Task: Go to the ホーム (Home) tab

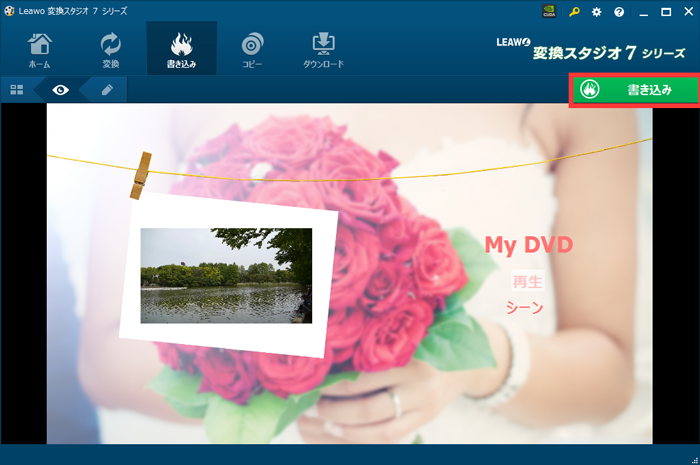Action: click(x=40, y=50)
